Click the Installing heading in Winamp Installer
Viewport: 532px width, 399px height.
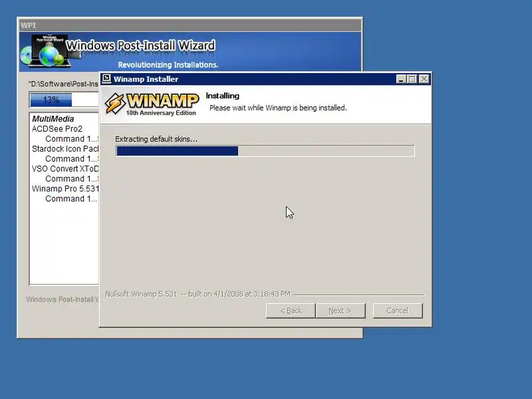(x=223, y=96)
